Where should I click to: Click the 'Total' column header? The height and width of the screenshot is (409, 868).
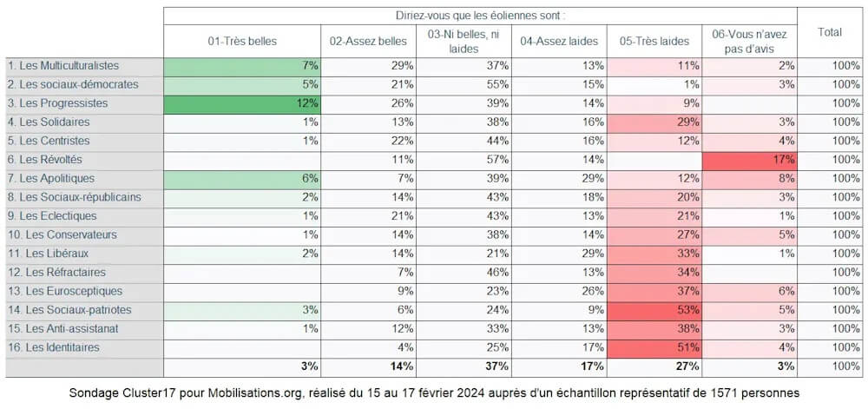click(830, 32)
